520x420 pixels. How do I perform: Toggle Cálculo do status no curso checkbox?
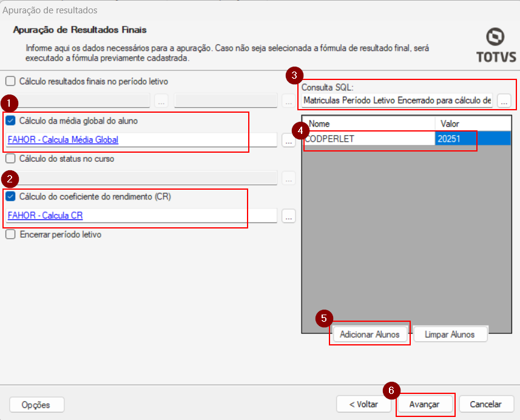click(10, 159)
